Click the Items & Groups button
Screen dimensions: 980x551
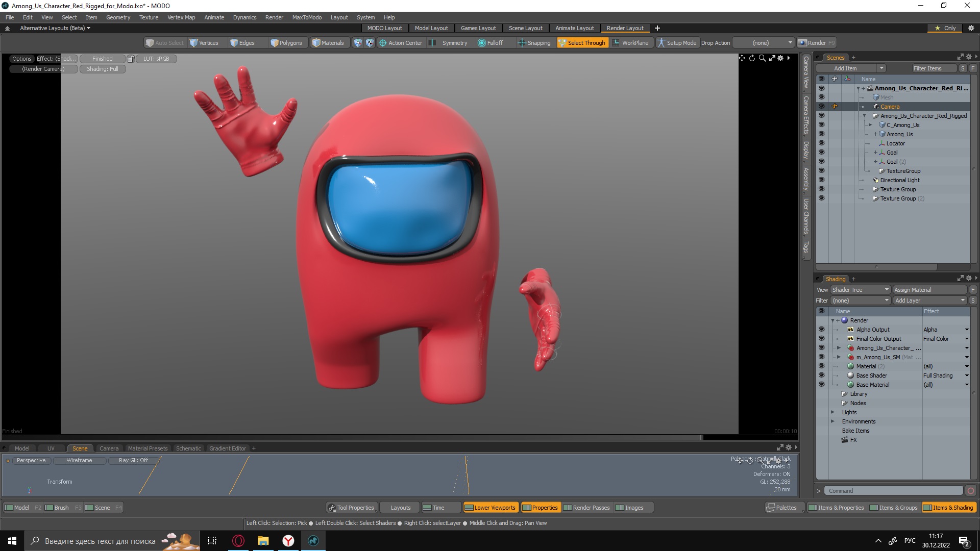pyautogui.click(x=893, y=508)
